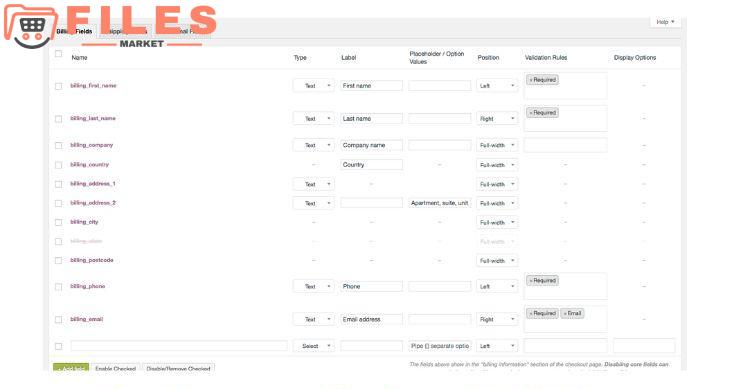Click the billing_email field name
Screen dimensions: 730x389
point(87,319)
